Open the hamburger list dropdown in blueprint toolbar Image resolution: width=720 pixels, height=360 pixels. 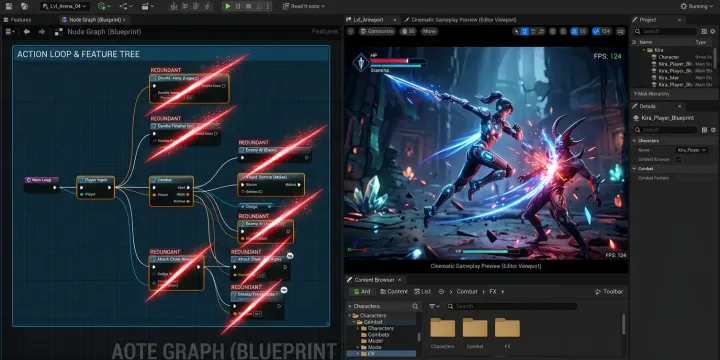10,32
